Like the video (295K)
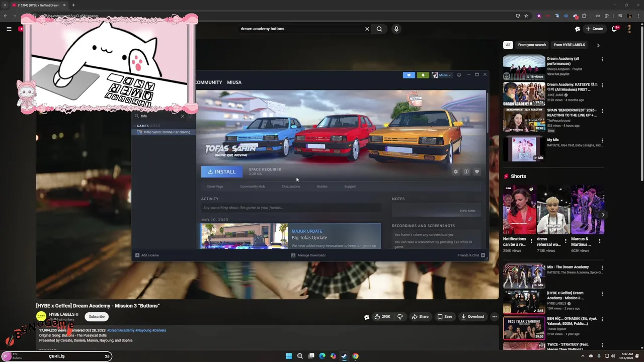Viewport: 644px width, 362px height. tap(382, 317)
